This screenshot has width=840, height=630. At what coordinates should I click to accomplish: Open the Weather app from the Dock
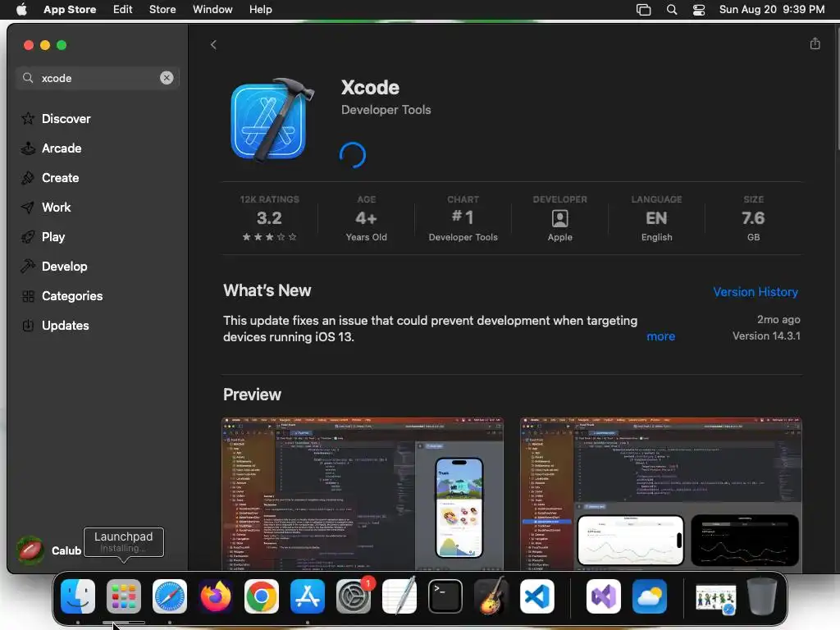(x=650, y=596)
